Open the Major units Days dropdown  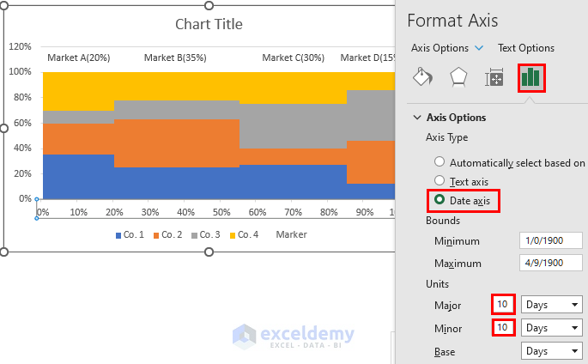tap(551, 305)
